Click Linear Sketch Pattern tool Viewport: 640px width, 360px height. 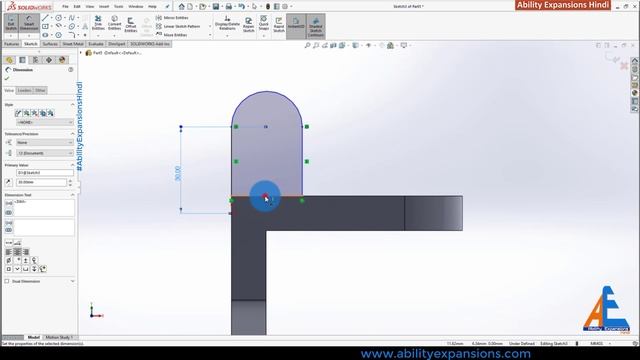coord(178,26)
